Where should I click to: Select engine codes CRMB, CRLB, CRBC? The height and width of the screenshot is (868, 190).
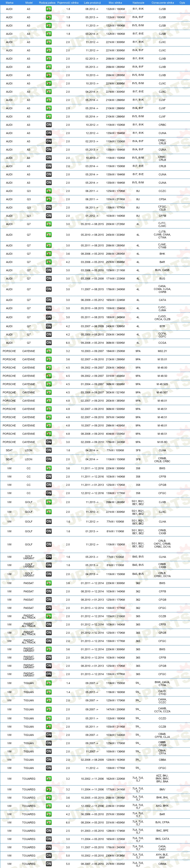point(163,460)
